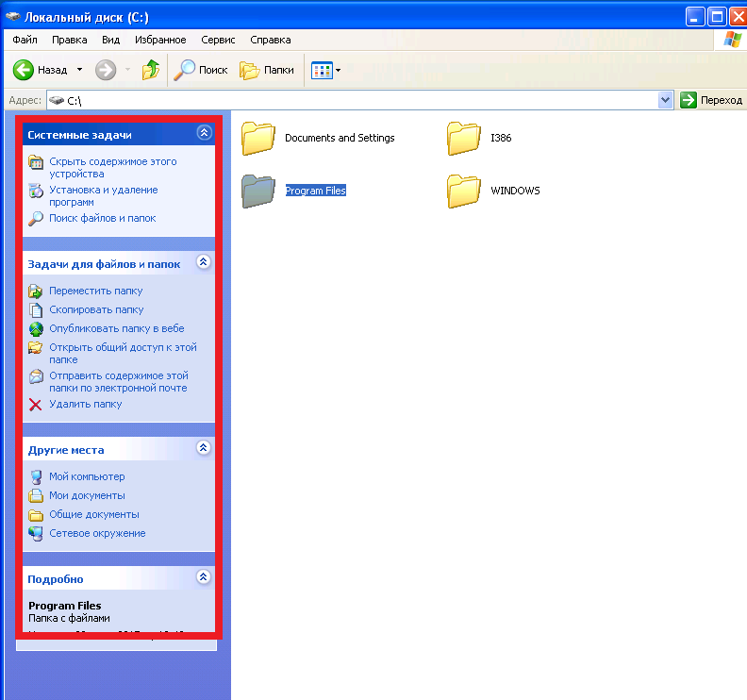Open Мои документы link
Image resolution: width=747 pixels, height=700 pixels.
(x=87, y=495)
